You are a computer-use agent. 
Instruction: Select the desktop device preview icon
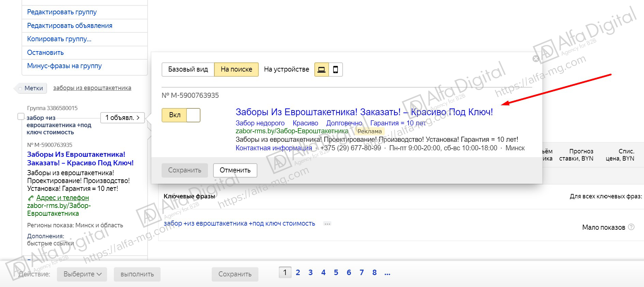321,70
